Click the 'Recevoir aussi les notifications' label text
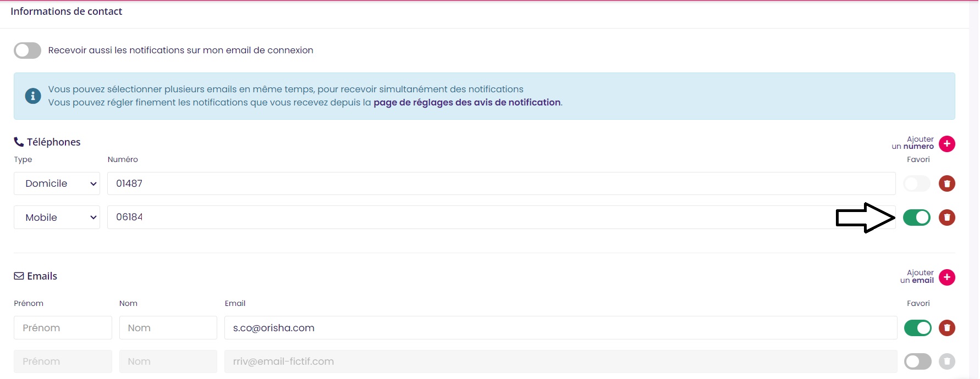 (180, 51)
